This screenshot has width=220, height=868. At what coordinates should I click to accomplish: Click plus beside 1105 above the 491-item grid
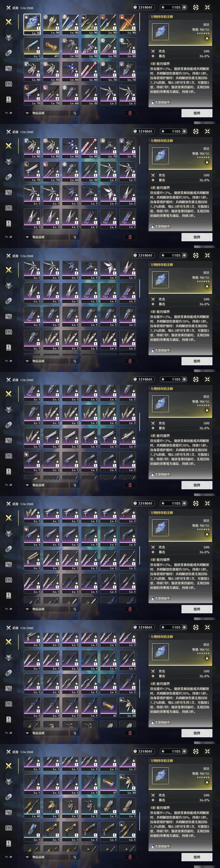184,7
